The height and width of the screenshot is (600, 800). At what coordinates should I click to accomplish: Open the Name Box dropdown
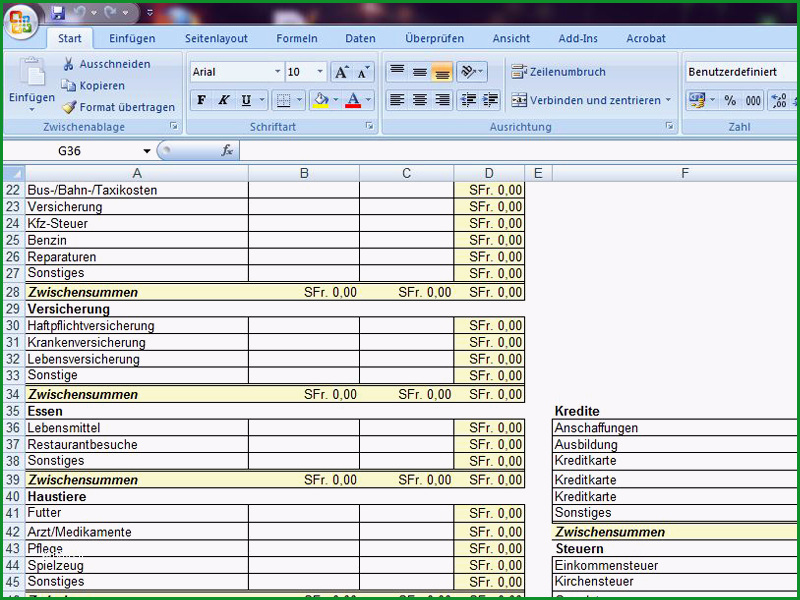[x=147, y=151]
